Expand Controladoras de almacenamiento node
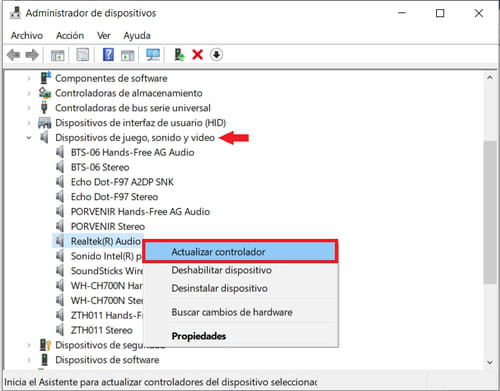This screenshot has width=500, height=391. (29, 93)
